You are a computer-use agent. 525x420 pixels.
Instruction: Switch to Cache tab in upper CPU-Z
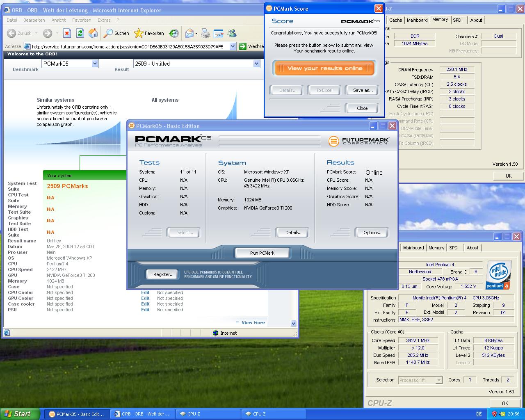pos(395,20)
